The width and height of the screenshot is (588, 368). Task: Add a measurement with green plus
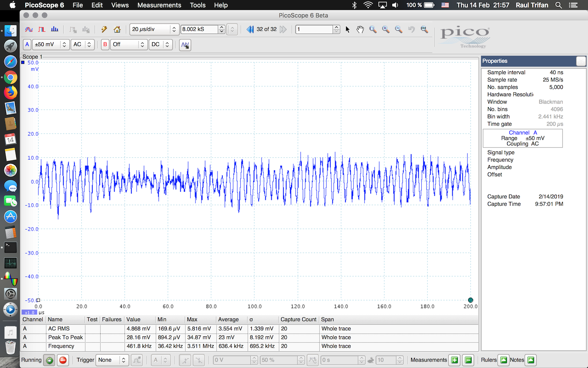click(x=454, y=360)
